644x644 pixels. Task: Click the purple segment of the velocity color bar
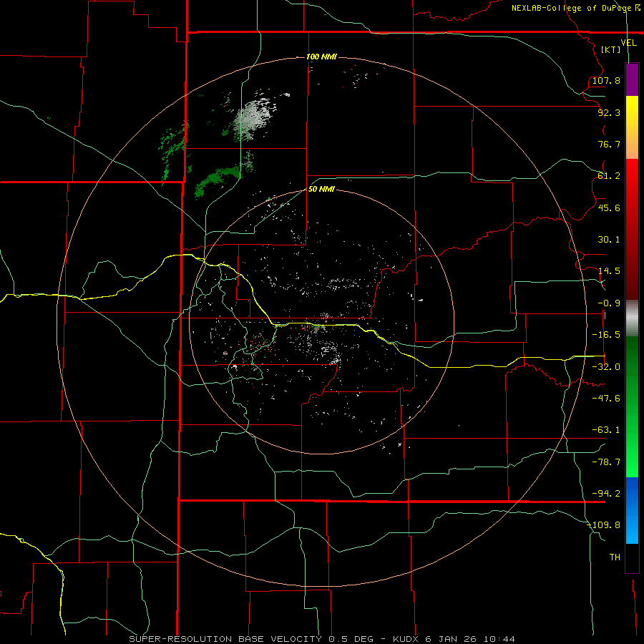pyautogui.click(x=632, y=79)
